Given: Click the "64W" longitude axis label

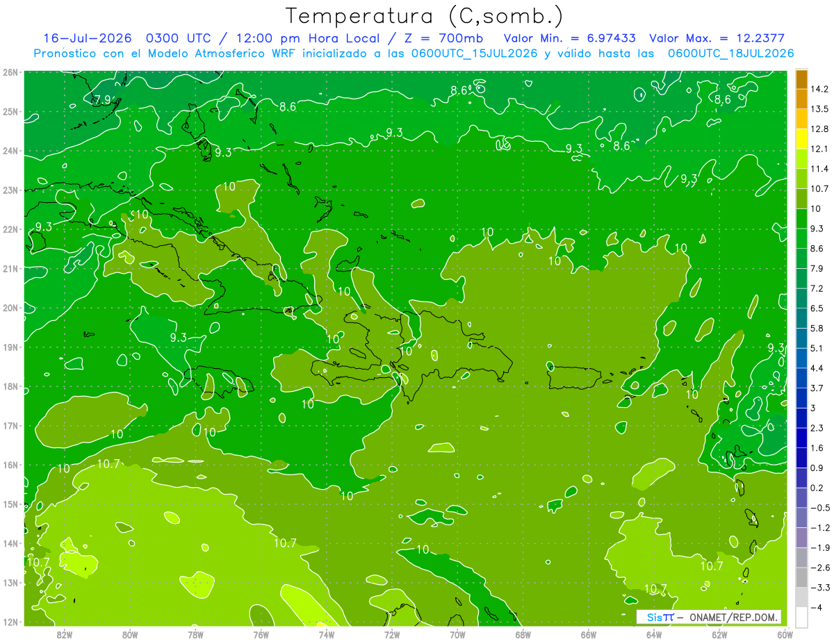Looking at the screenshot, I should point(654,634).
